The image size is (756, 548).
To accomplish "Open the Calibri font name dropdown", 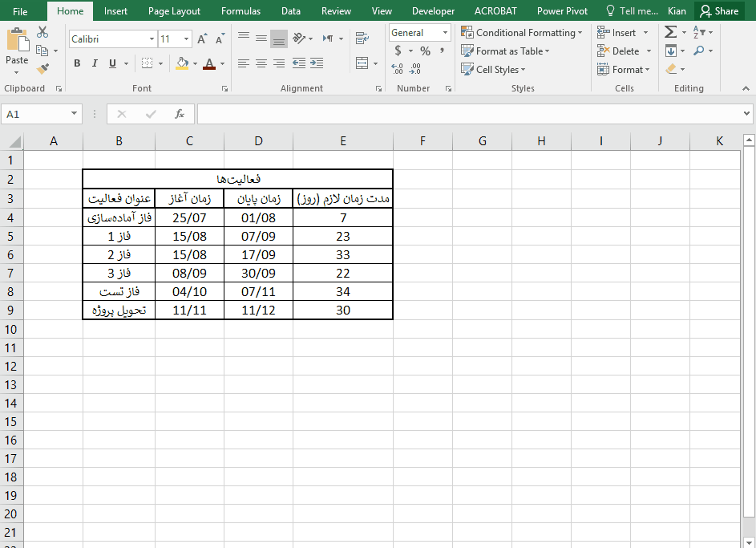I will click(x=152, y=39).
